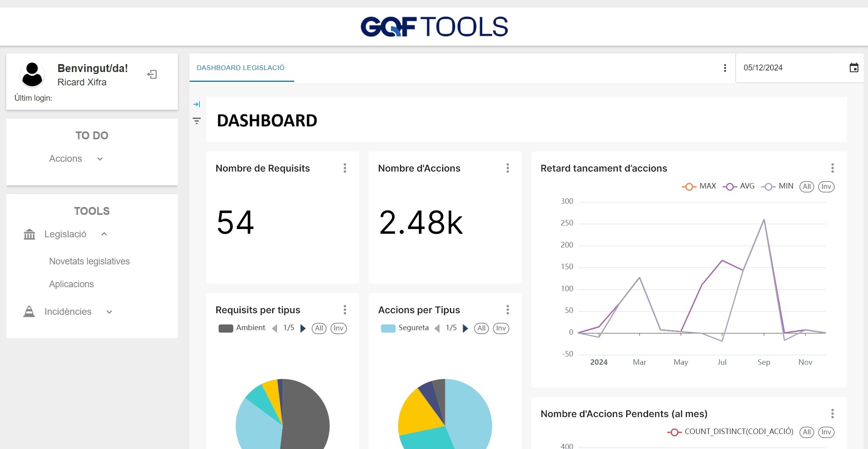The height and width of the screenshot is (449, 868).
Task: Click the 54 value in Nombre de Requisits
Action: tap(235, 222)
